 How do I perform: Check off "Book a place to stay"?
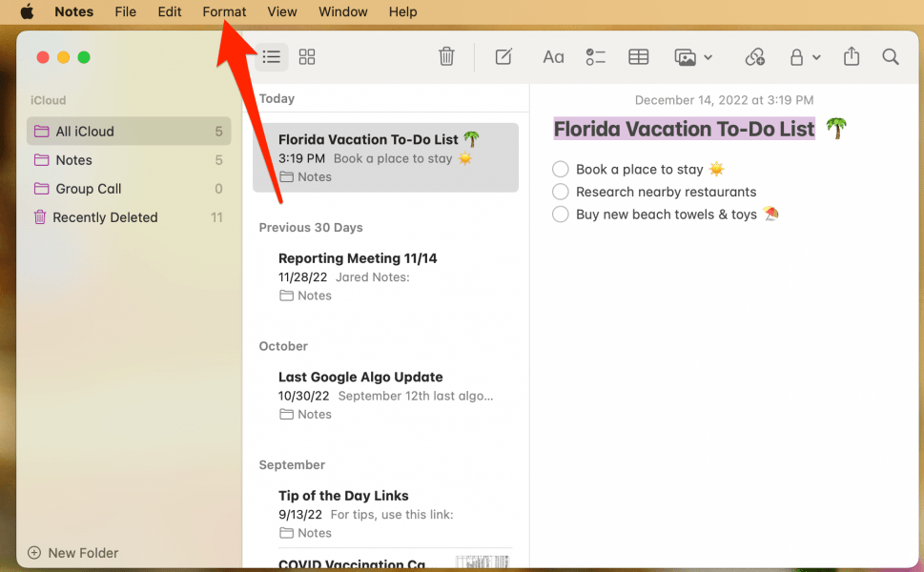(560, 169)
